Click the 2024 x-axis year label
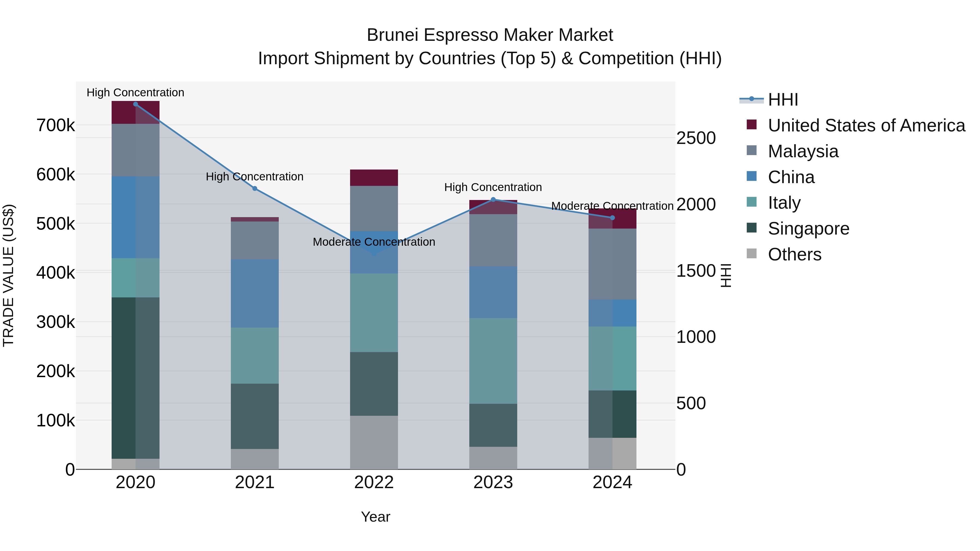Image resolution: width=980 pixels, height=551 pixels. (x=612, y=482)
